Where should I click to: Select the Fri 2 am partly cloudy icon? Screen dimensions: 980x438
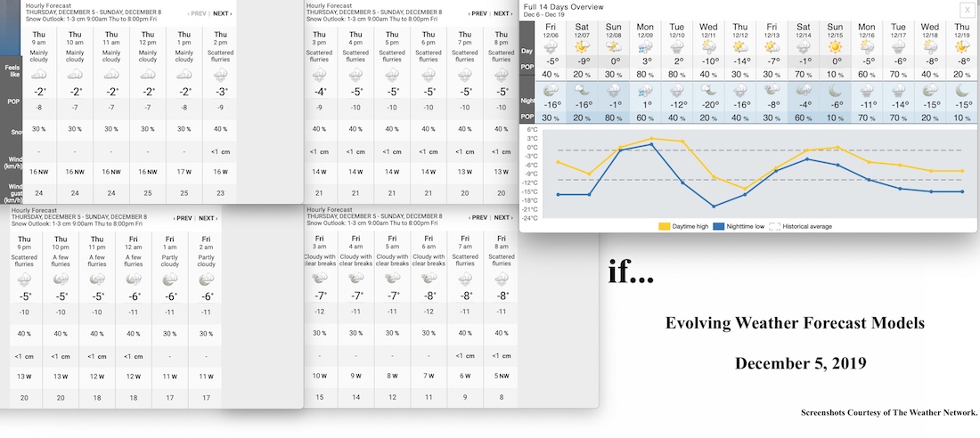tap(207, 280)
